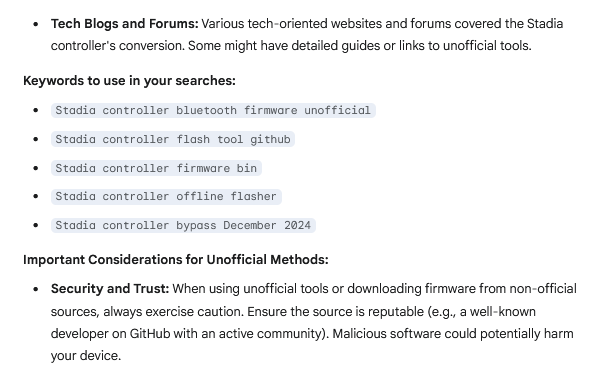Click the word 'flasher' in the offline flasher chip

click(x=253, y=196)
